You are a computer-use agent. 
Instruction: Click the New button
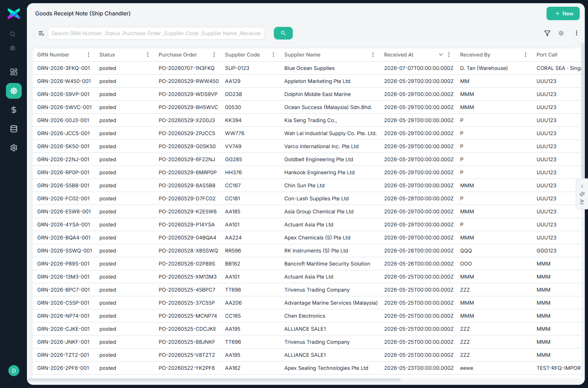coord(563,13)
